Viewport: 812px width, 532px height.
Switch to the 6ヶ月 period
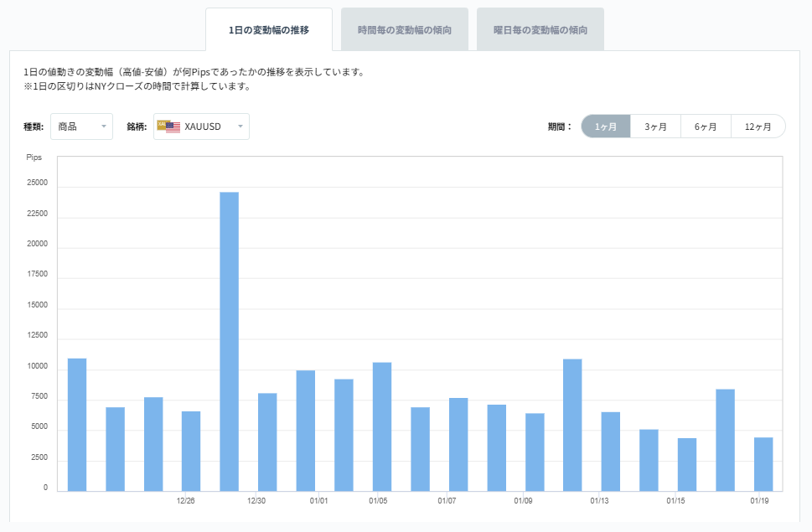tap(706, 126)
